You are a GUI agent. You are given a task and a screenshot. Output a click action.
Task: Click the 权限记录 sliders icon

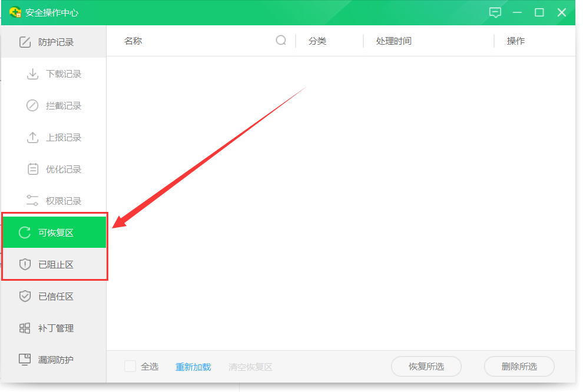32,201
